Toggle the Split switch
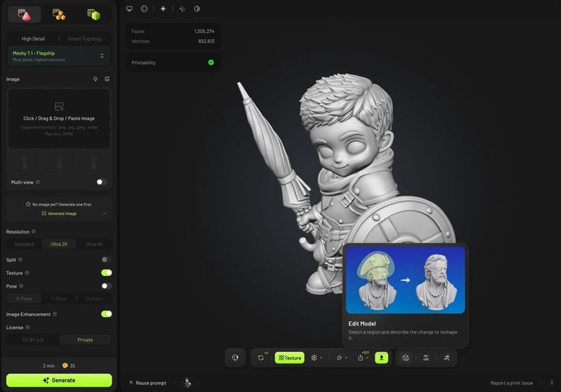The width and height of the screenshot is (561, 392). (106, 260)
